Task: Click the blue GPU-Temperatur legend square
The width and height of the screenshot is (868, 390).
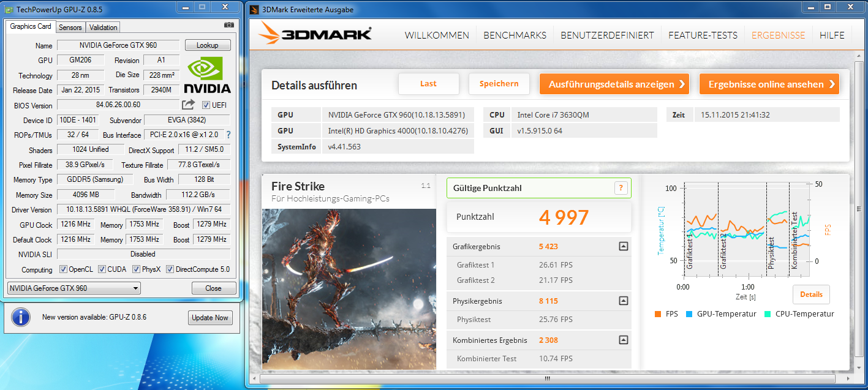Action: coord(689,314)
